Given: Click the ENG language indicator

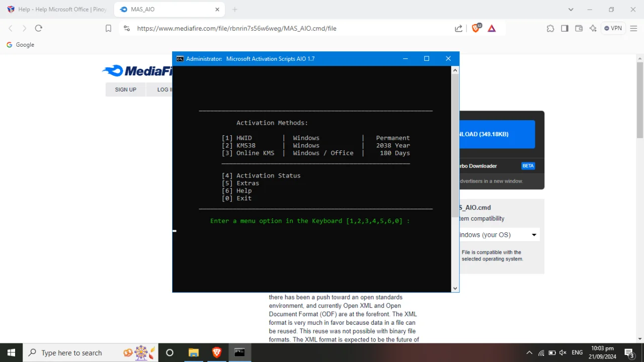Looking at the screenshot, I should (x=577, y=352).
